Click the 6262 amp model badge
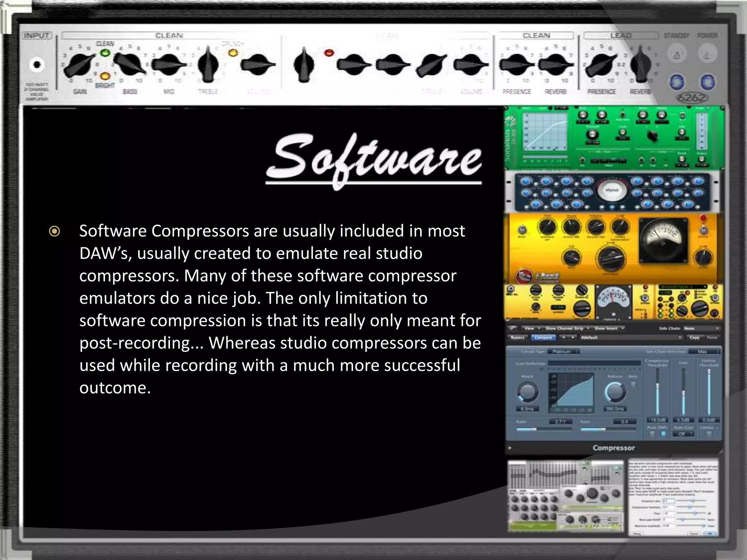The width and height of the screenshot is (747, 560). (692, 98)
